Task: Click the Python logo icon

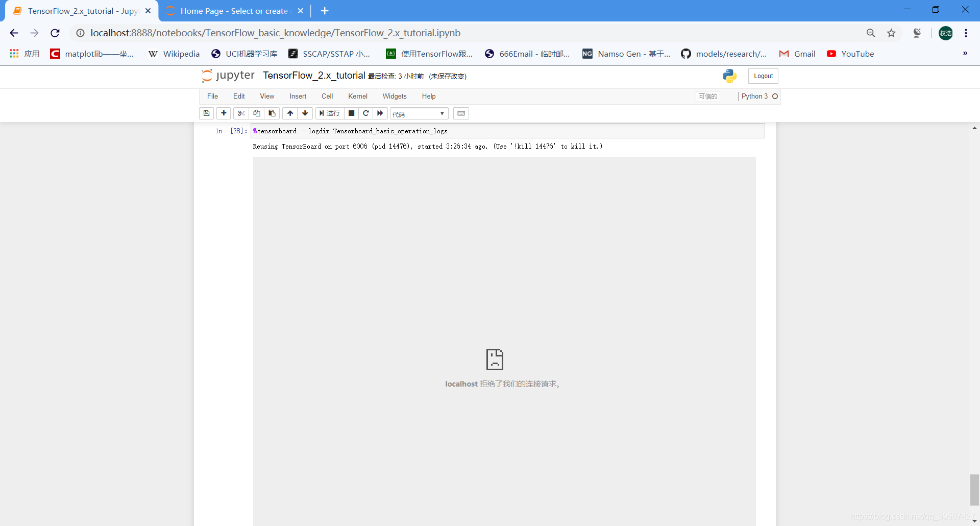Action: pyautogui.click(x=729, y=76)
